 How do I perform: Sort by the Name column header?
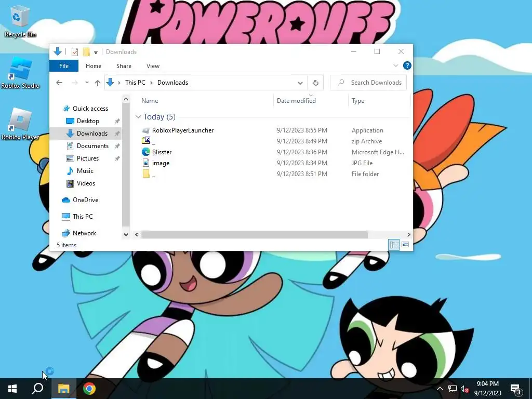[x=150, y=101]
